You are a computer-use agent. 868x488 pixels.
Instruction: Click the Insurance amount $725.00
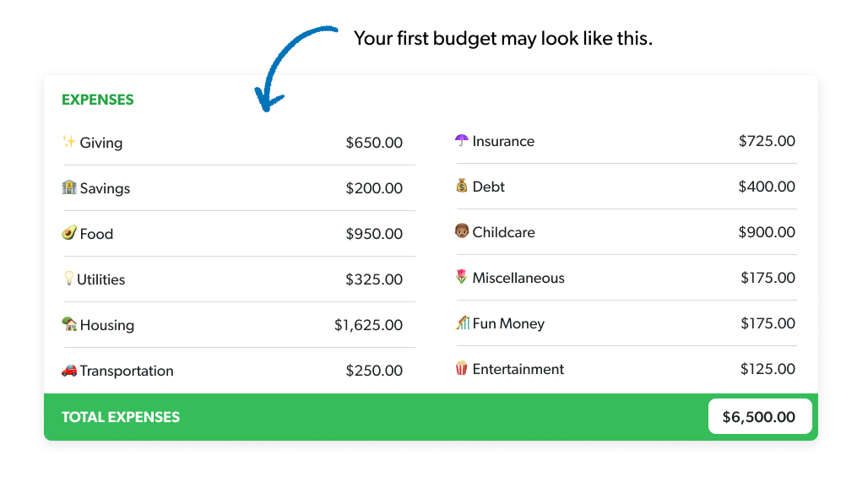(x=767, y=141)
